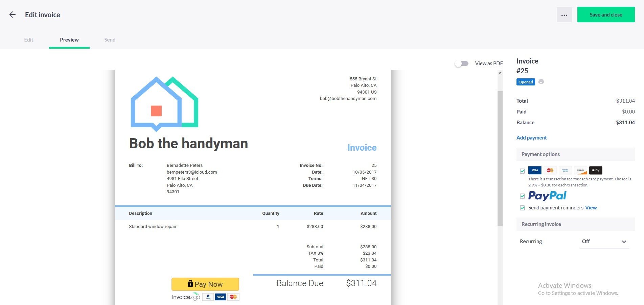Switch to the Send tab
The image size is (644, 305).
(110, 40)
